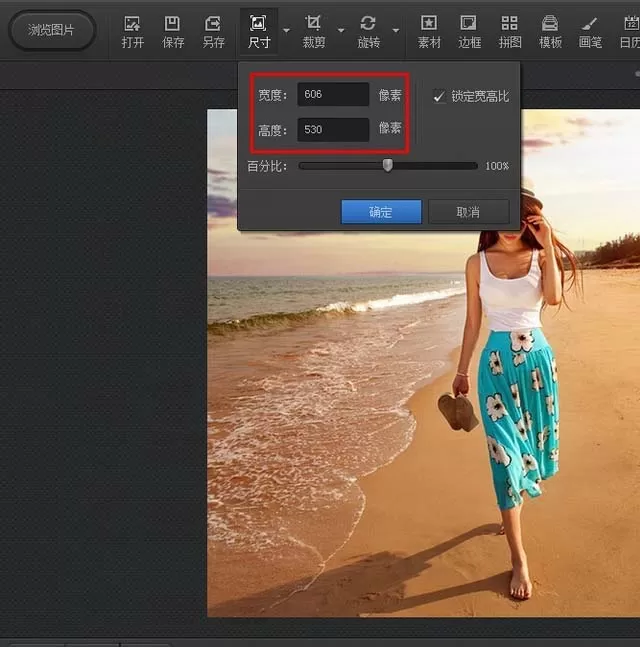Open the 素材 materials icon
The height and width of the screenshot is (647, 640).
429,32
